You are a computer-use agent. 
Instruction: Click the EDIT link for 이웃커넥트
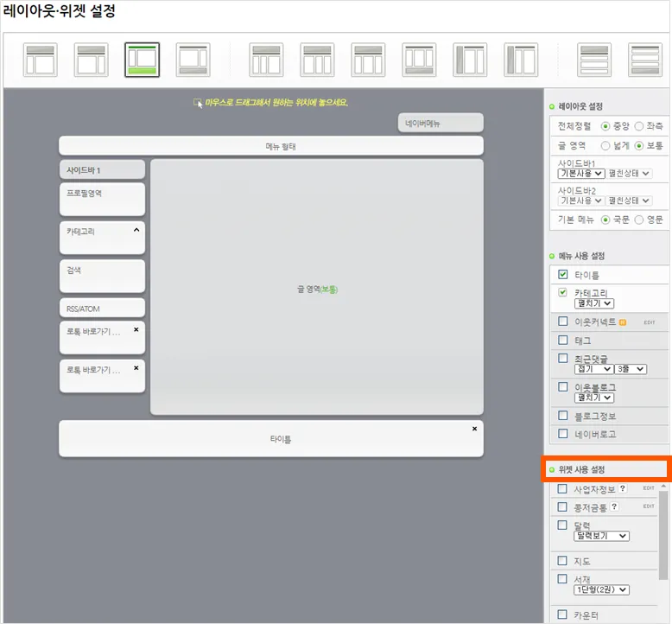click(650, 322)
